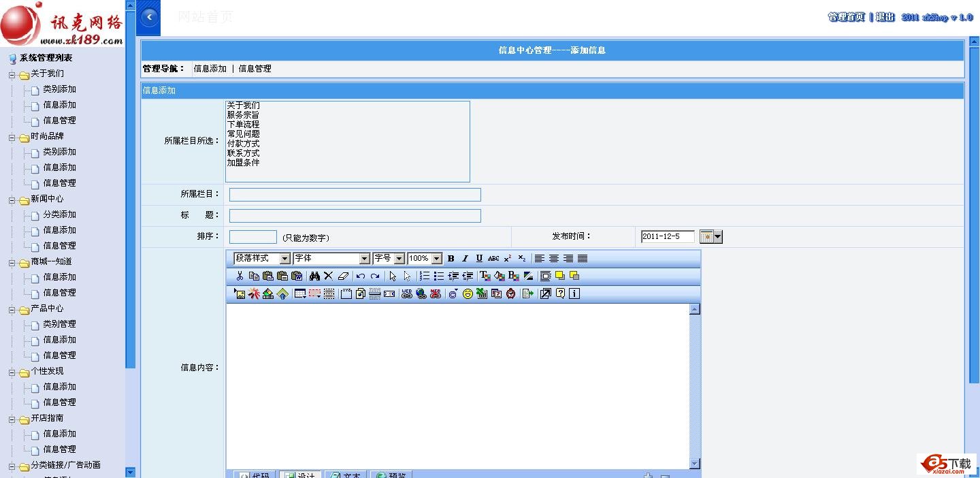Open the 100% zoom dropdown
This screenshot has height=478, width=980.
tap(436, 259)
